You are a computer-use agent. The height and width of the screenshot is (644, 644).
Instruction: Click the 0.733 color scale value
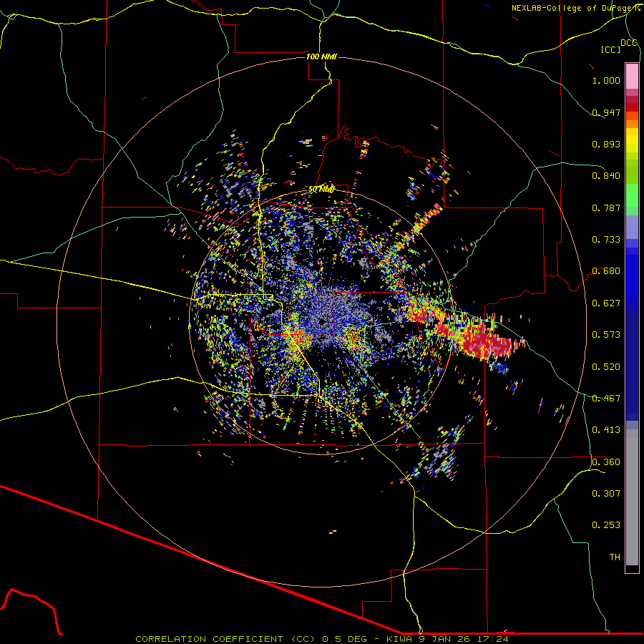pos(606,240)
